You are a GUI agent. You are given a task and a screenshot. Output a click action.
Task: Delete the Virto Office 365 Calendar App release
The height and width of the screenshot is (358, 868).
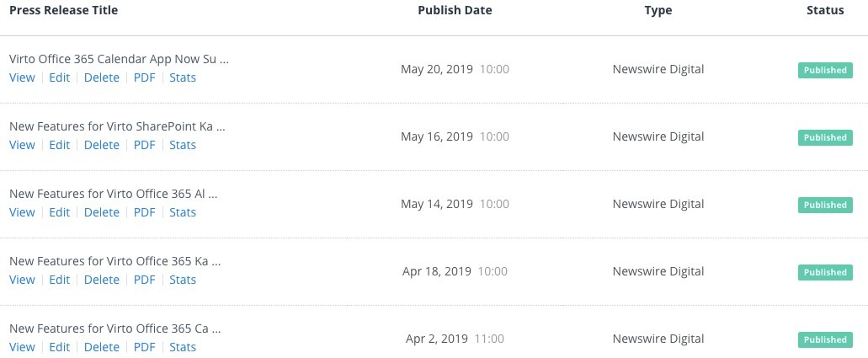click(x=102, y=77)
